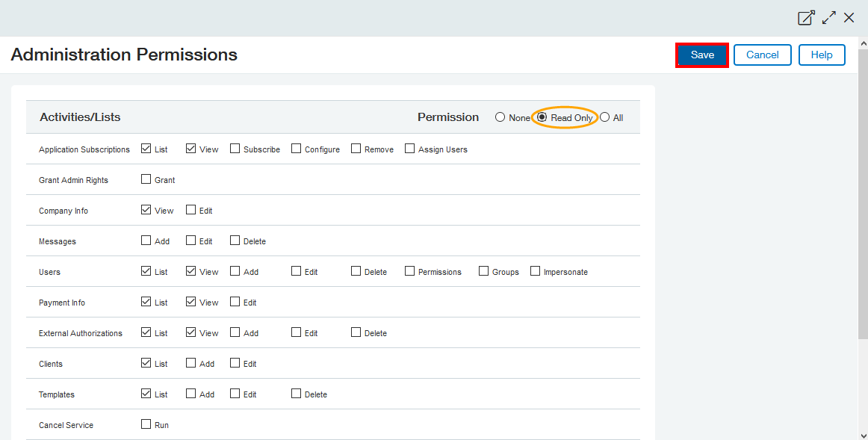Enable Subscribe for Application Subscriptions
868x440 pixels.
(x=235, y=149)
